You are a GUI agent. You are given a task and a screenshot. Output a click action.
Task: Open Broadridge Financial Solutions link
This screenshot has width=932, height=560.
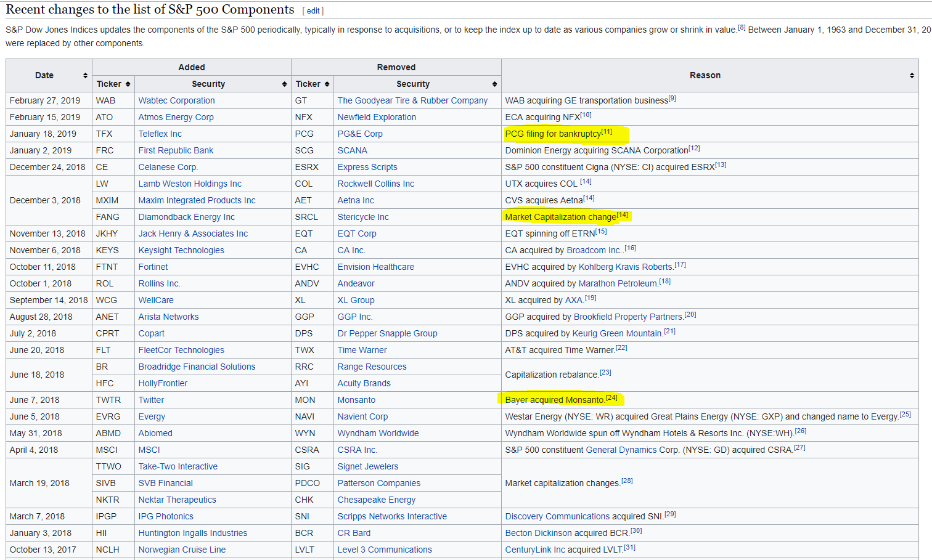click(197, 367)
